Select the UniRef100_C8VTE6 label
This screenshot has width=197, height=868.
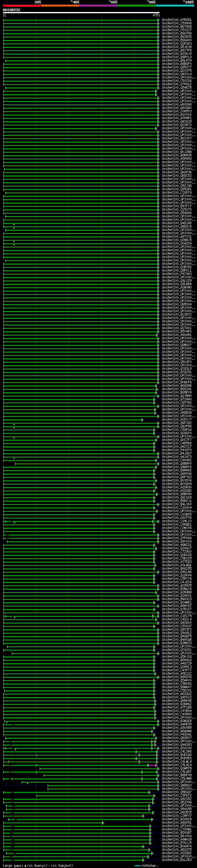coord(176,403)
